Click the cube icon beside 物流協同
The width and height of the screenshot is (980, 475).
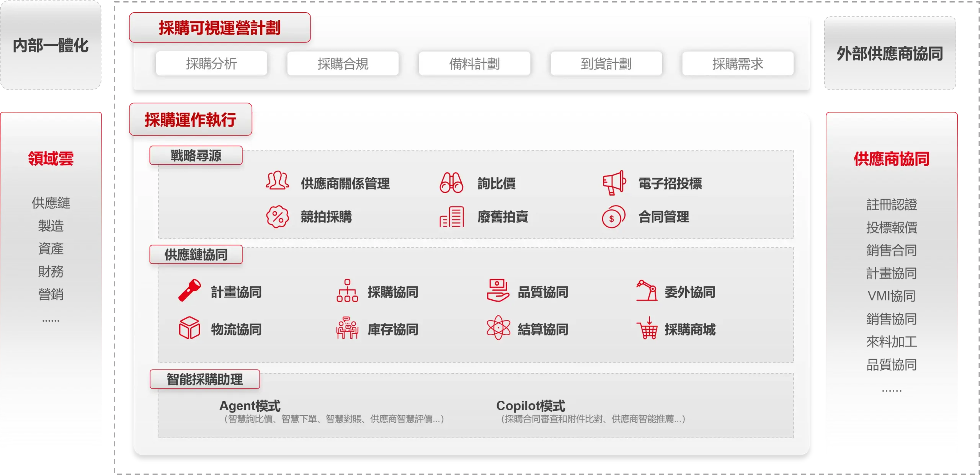tap(189, 328)
